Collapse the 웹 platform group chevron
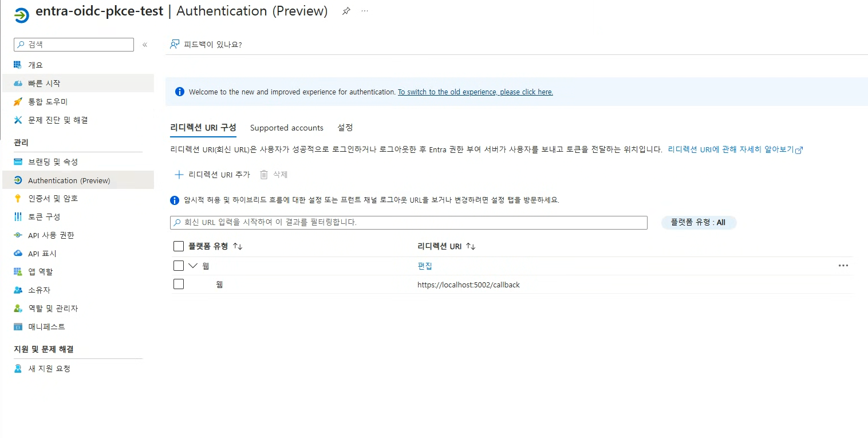This screenshot has height=438, width=868. [x=193, y=266]
